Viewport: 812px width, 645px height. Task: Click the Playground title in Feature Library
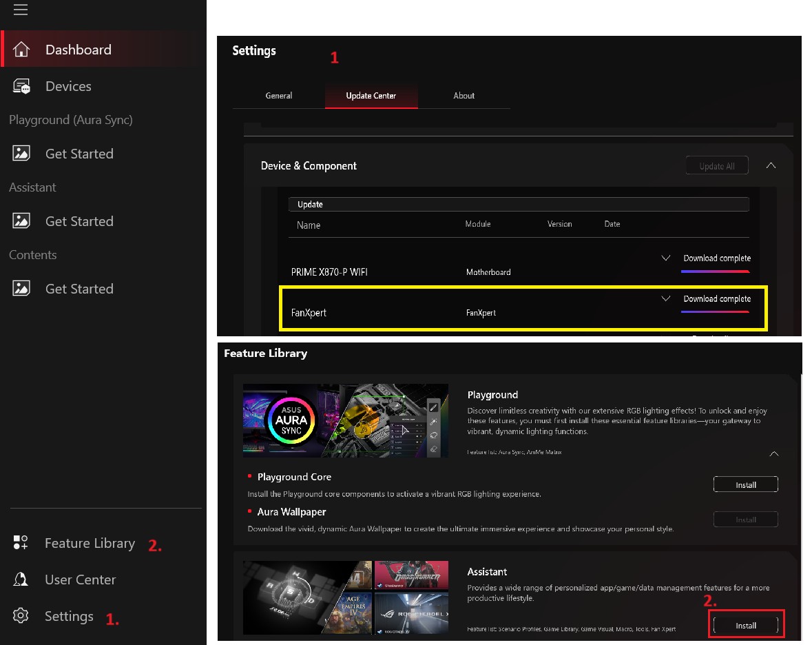(492, 395)
